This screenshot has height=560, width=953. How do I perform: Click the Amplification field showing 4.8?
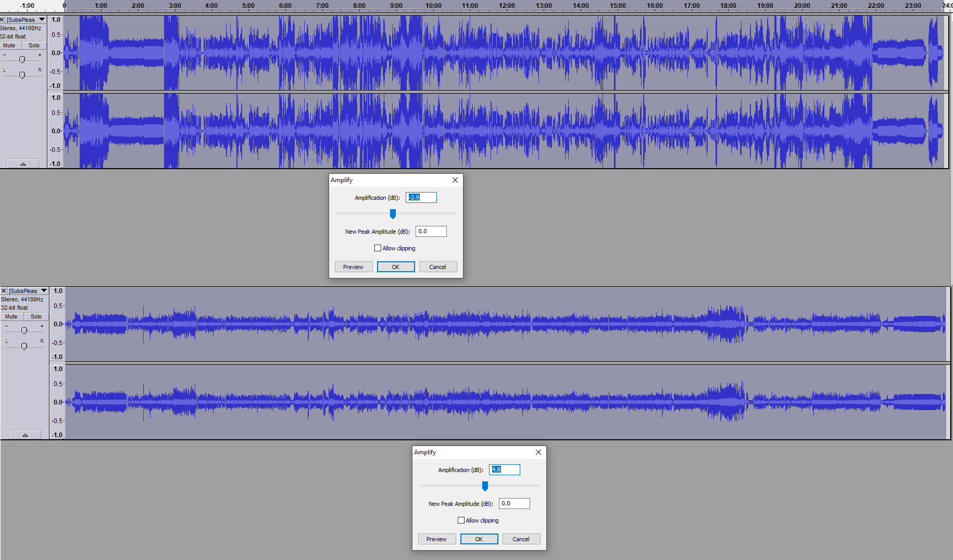tap(505, 469)
